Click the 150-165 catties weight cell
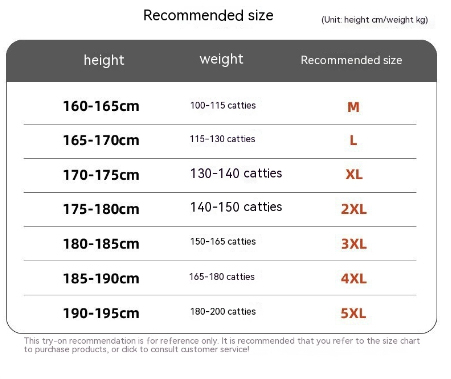The height and width of the screenshot is (379, 451). [223, 241]
